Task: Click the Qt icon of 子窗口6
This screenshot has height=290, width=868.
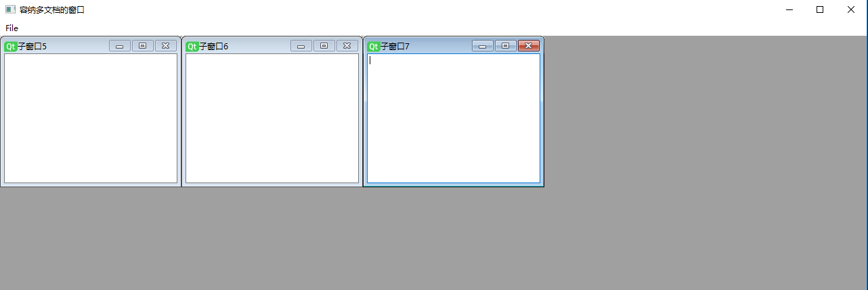Action: point(192,46)
